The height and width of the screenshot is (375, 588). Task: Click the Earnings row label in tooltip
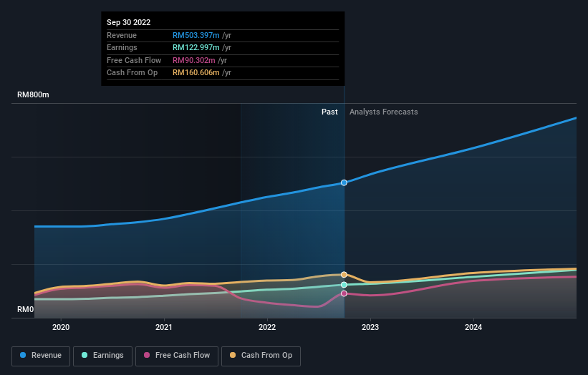coord(122,47)
